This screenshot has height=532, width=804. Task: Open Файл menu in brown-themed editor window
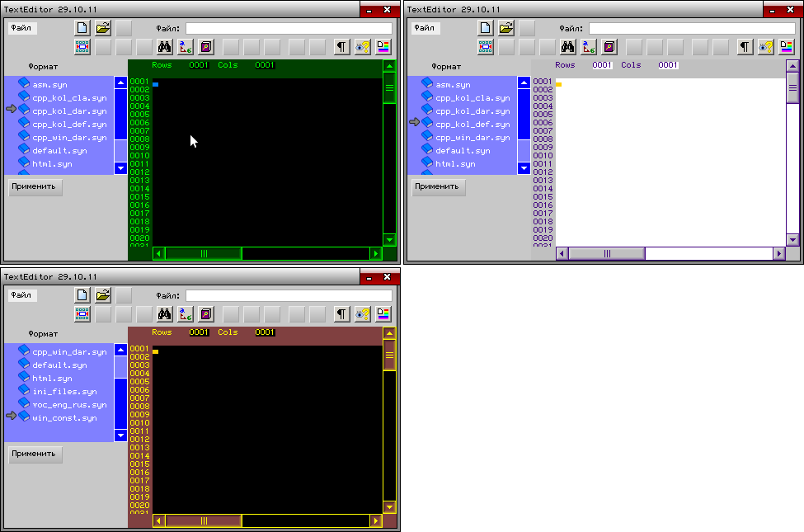click(x=22, y=295)
